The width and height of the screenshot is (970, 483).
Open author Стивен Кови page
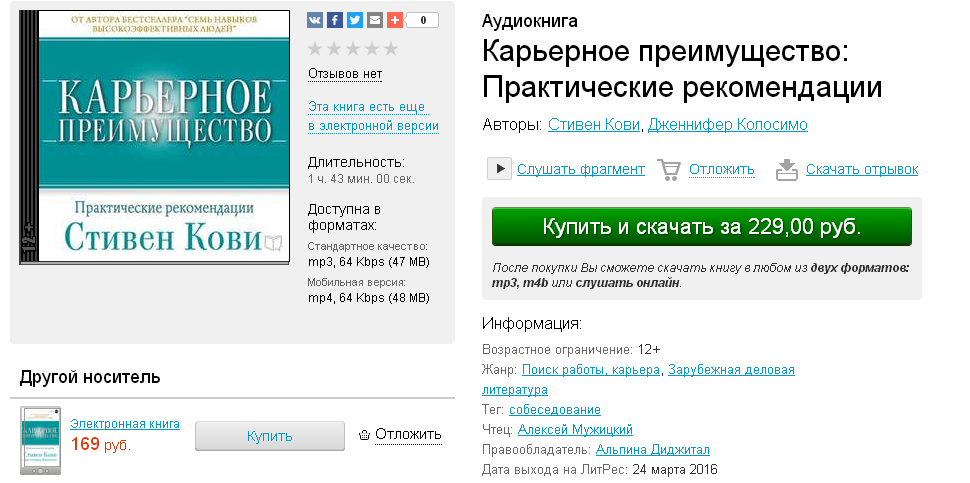594,125
